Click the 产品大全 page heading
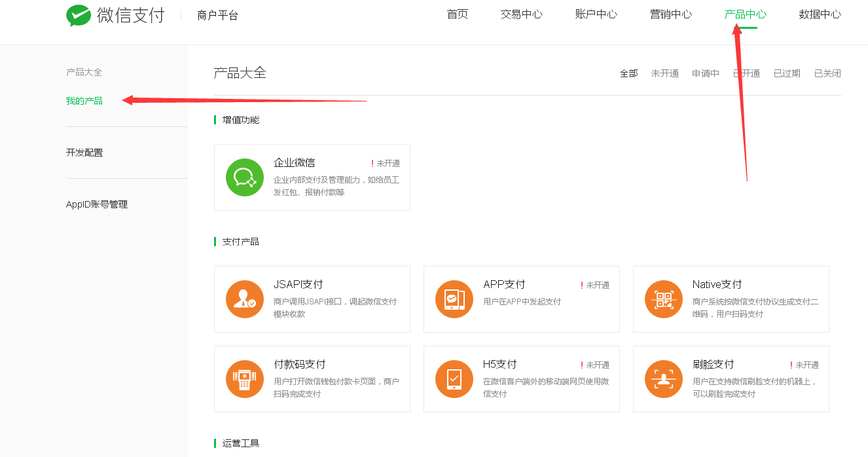 pos(240,73)
